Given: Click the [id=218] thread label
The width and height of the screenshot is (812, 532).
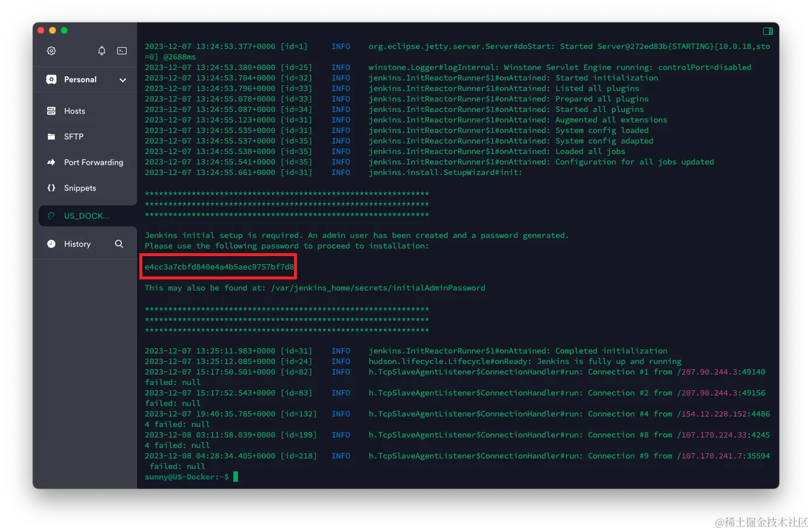Looking at the screenshot, I should [x=299, y=456].
